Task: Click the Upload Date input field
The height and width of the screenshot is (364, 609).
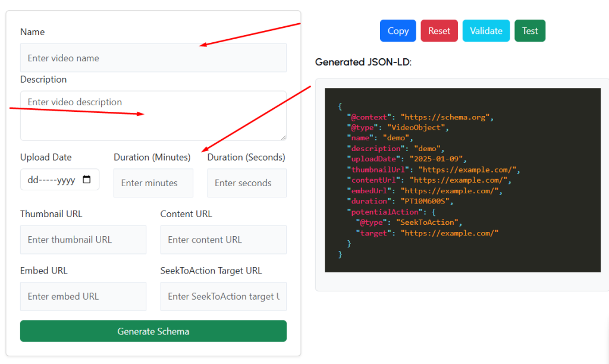Action: point(54,179)
